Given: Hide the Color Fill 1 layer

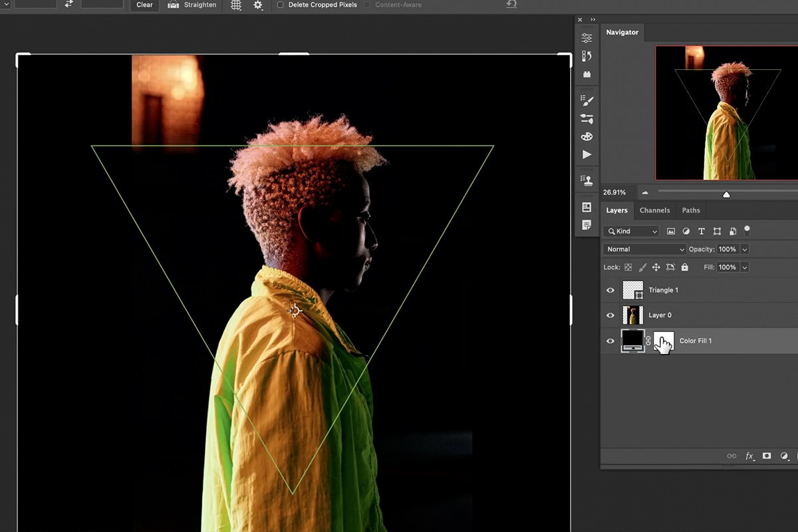Looking at the screenshot, I should 610,341.
